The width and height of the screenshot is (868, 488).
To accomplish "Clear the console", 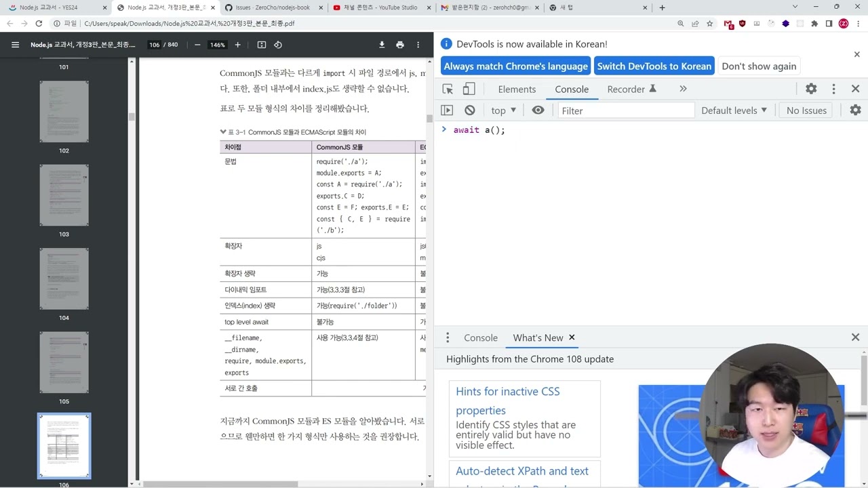I will [470, 110].
